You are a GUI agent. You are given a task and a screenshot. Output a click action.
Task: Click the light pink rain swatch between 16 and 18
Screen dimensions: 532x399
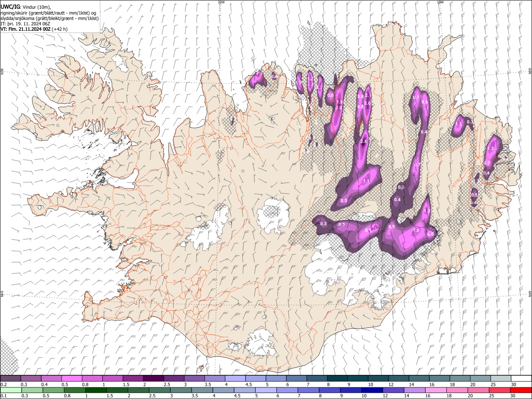tap(435, 390)
